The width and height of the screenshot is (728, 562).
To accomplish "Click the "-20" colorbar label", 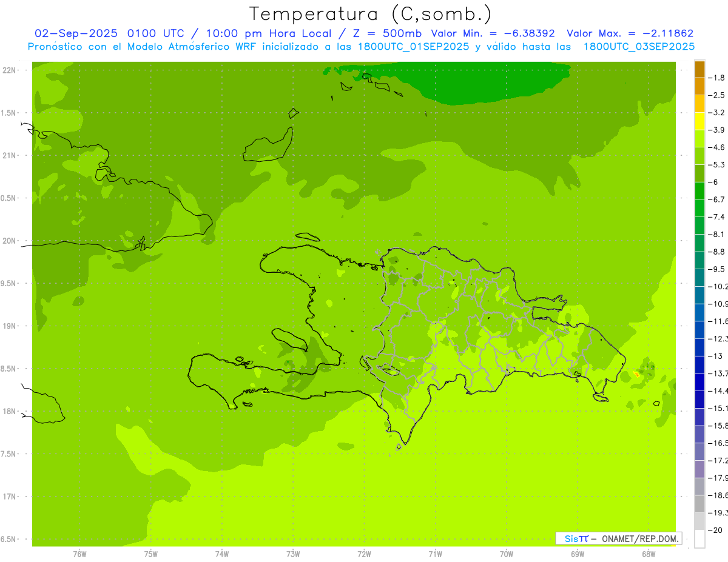I will click(716, 530).
